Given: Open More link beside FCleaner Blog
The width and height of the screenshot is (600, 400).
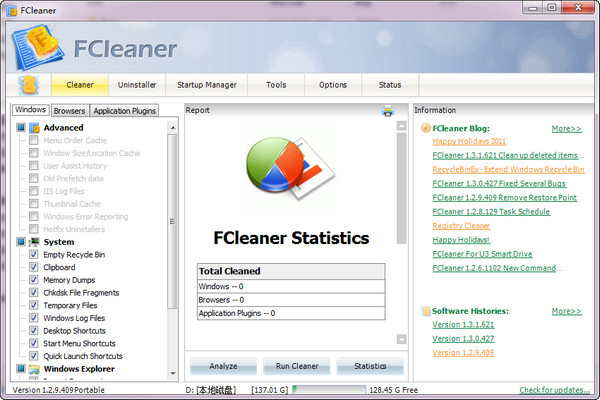Looking at the screenshot, I should [x=566, y=129].
